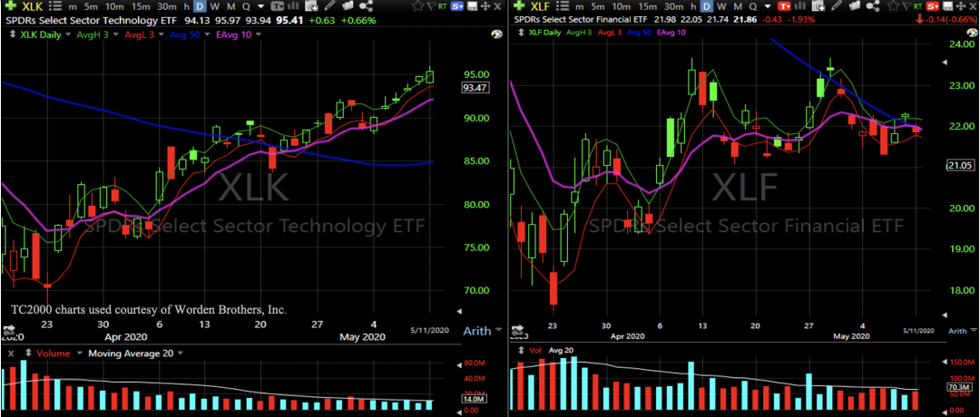This screenshot has height=417, width=980.
Task: Expand the timeframe dropdown arrow in XLK toolbar
Action: point(260,6)
